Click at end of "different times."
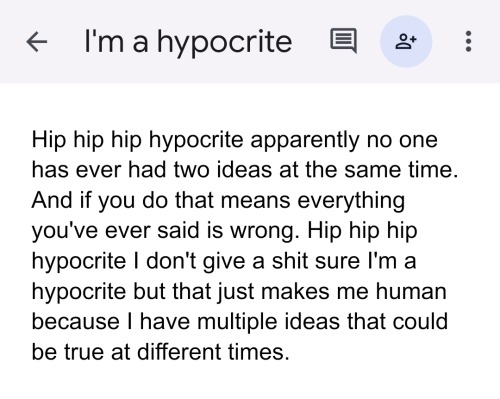Image resolution: width=500 pixels, height=399 pixels. pos(289,352)
